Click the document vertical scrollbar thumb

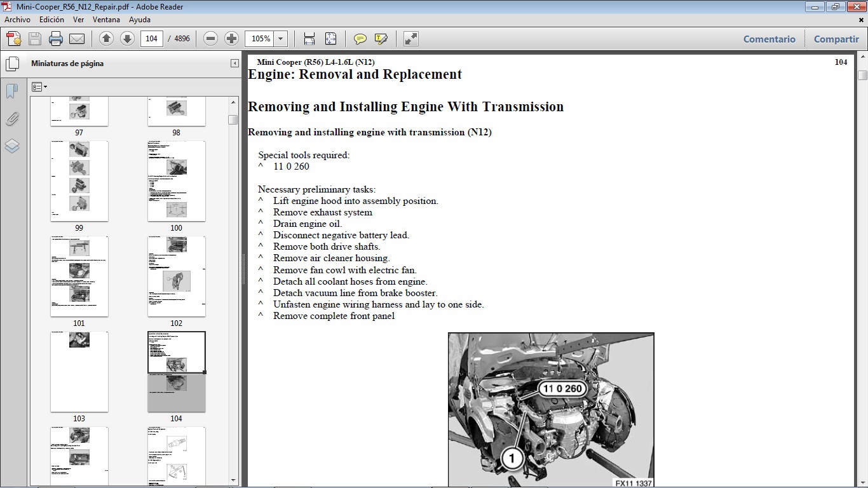862,75
